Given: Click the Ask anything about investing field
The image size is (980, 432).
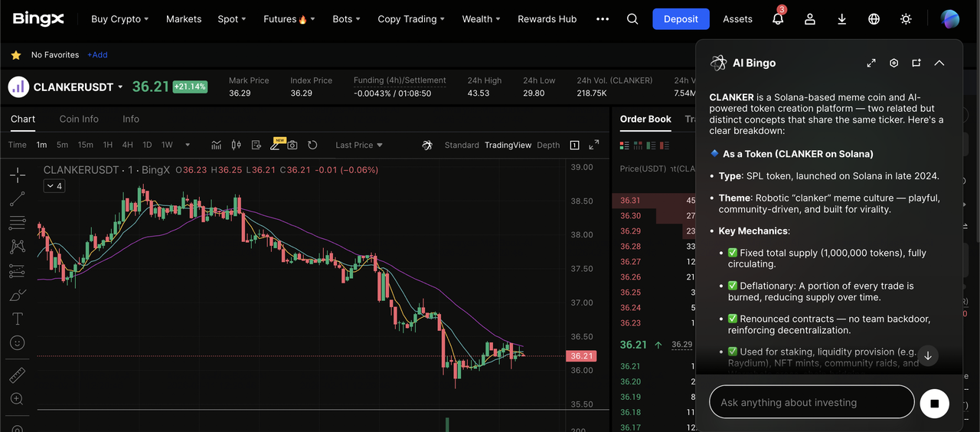Looking at the screenshot, I should click(812, 402).
